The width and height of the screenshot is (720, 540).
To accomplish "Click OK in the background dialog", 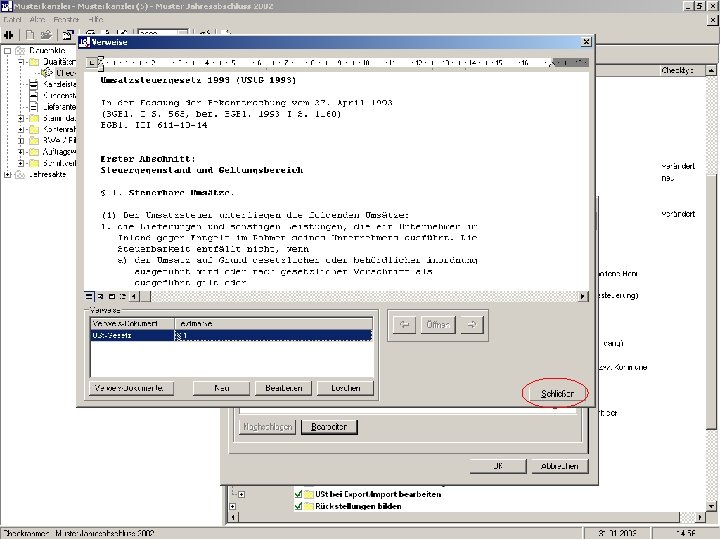I will point(498,466).
